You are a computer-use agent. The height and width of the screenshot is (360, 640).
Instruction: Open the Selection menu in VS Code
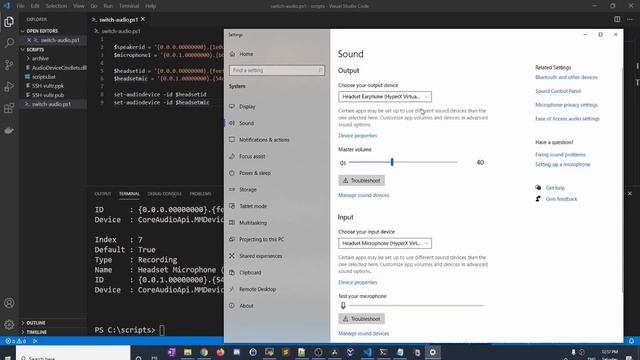tap(56, 6)
